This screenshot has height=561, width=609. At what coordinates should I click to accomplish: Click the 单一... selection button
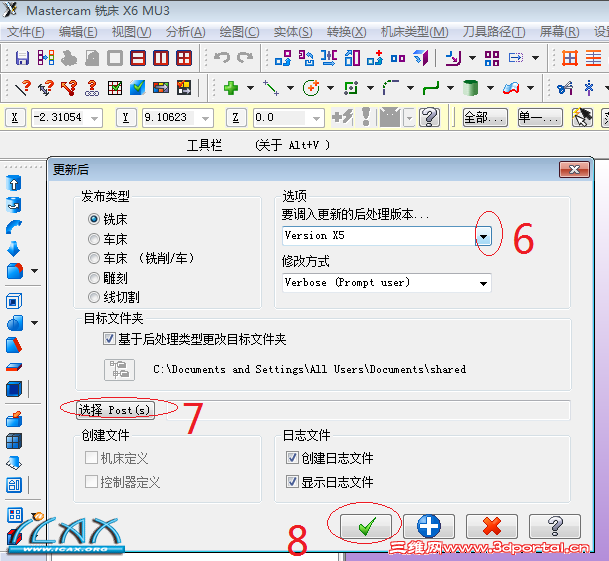(540, 117)
